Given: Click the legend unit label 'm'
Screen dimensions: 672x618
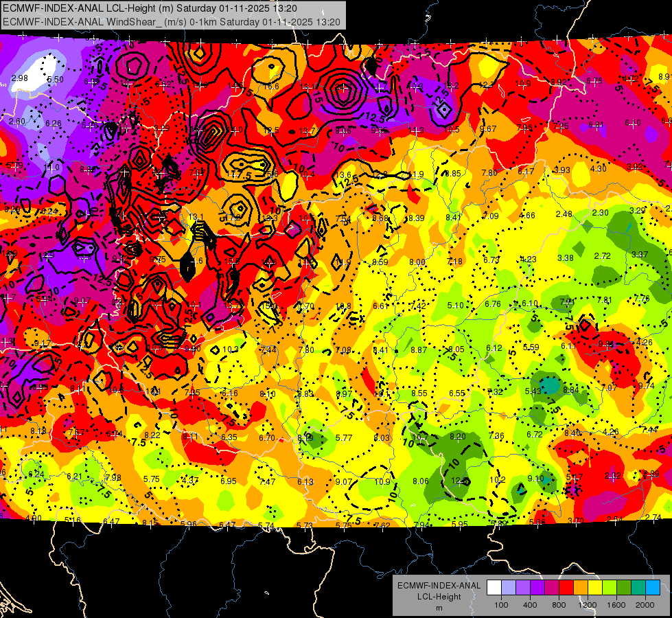Looking at the screenshot, I should click(x=439, y=608).
